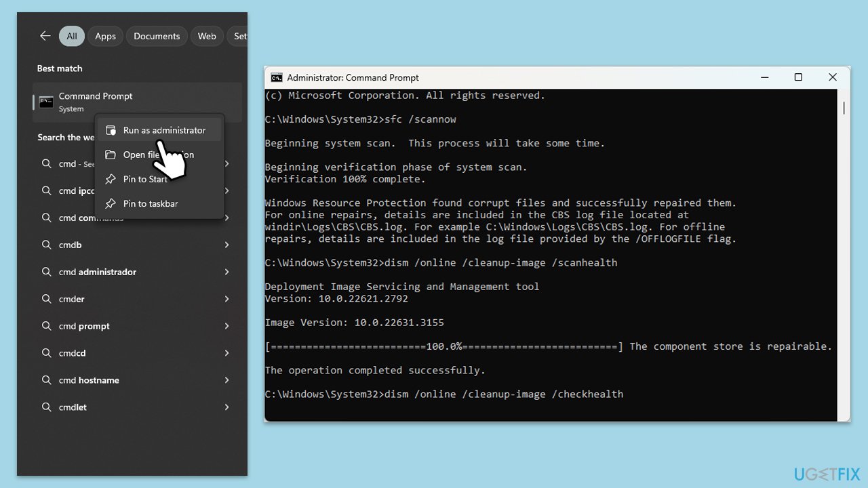Image resolution: width=868 pixels, height=488 pixels.
Task: Expand the cmder suggestion chevron
Action: (227, 299)
